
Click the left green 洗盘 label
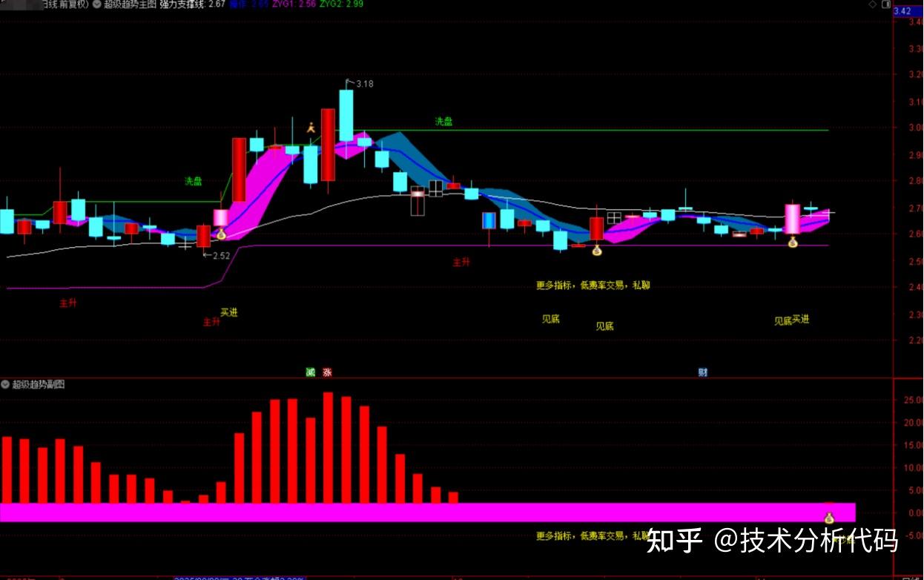tap(193, 181)
